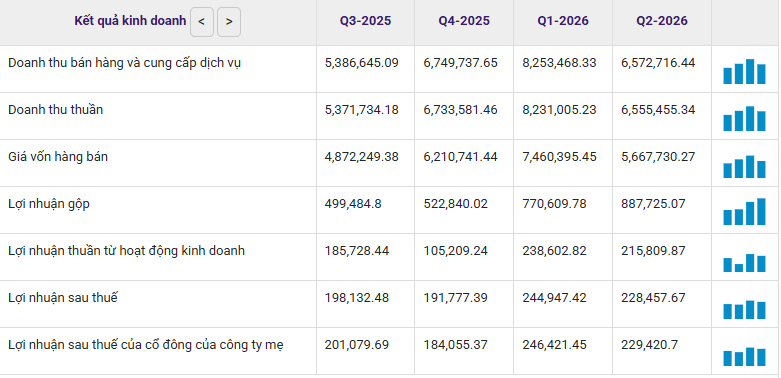
Task: Open the bar chart for Lợi nhuận sau thuế row
Action: pos(744,309)
